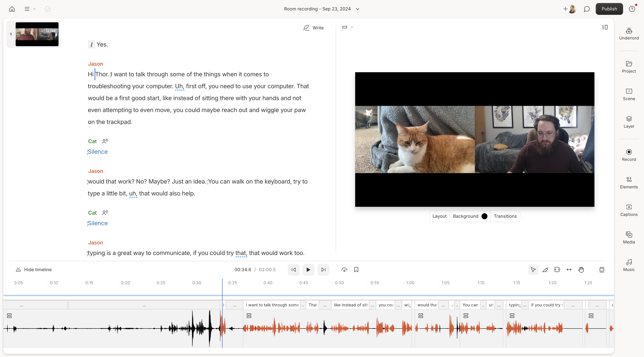Click the 0:50 mark on timeline ruler
The width and height of the screenshot is (644, 357).
point(339,283)
